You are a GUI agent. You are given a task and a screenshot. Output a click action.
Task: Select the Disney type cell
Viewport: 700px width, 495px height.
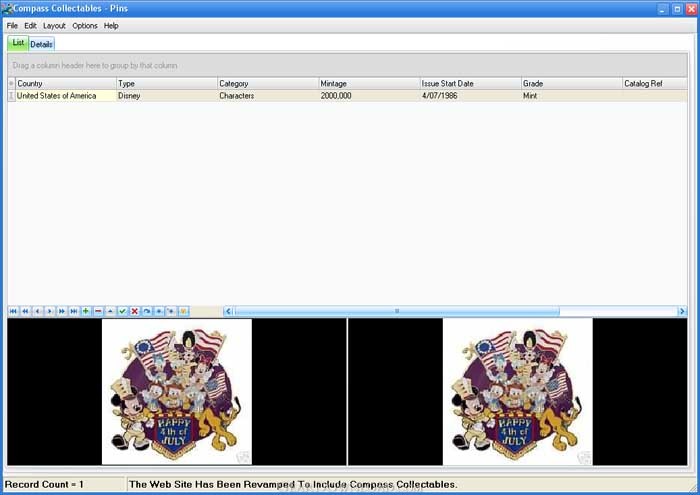pos(167,96)
